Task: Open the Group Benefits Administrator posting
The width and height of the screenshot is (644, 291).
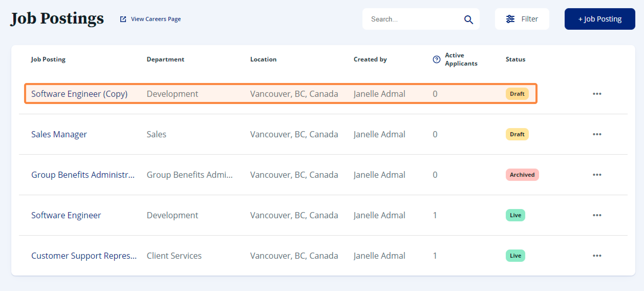Action: click(83, 175)
